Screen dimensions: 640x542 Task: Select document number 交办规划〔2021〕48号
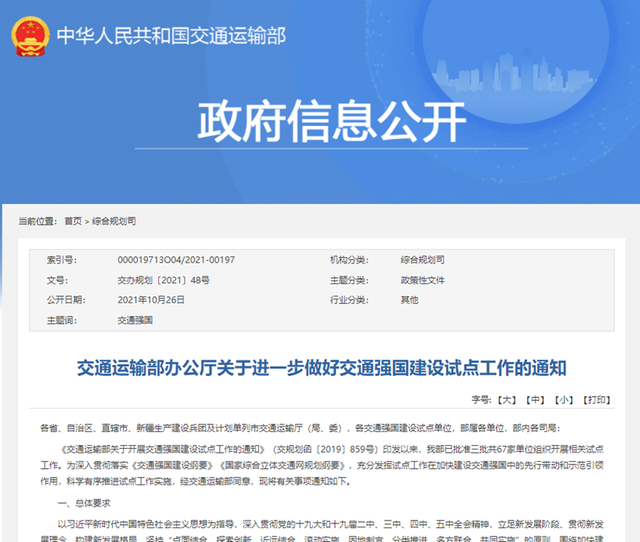click(x=164, y=280)
